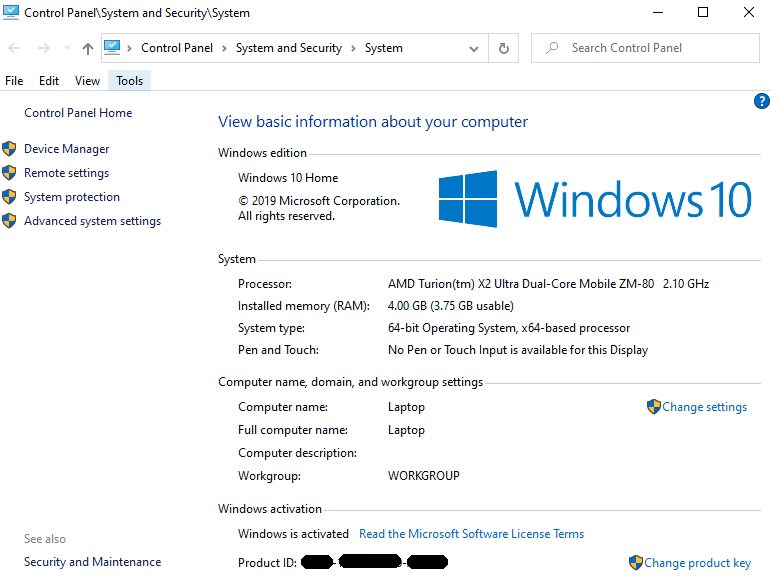Open the View menu
Viewport: 771px width, 582px height.
point(87,81)
